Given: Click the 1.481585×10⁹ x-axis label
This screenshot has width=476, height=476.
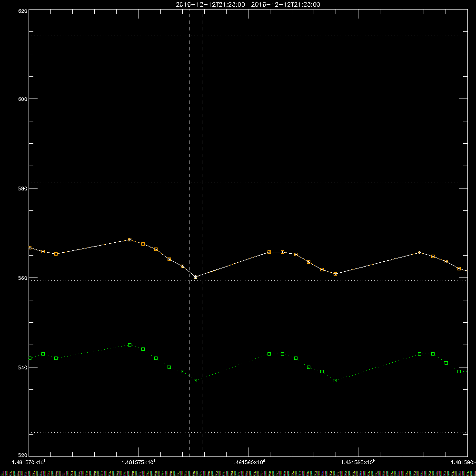Looking at the screenshot, I should 358,462.
